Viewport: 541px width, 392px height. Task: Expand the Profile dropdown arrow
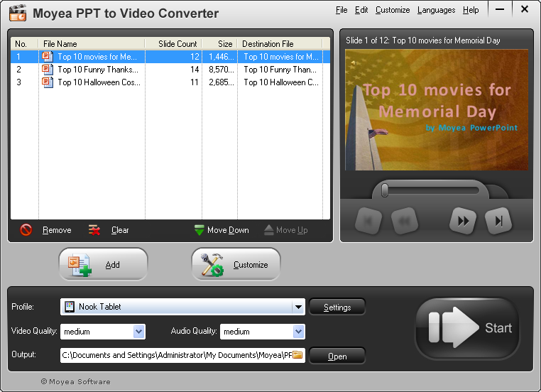point(298,307)
